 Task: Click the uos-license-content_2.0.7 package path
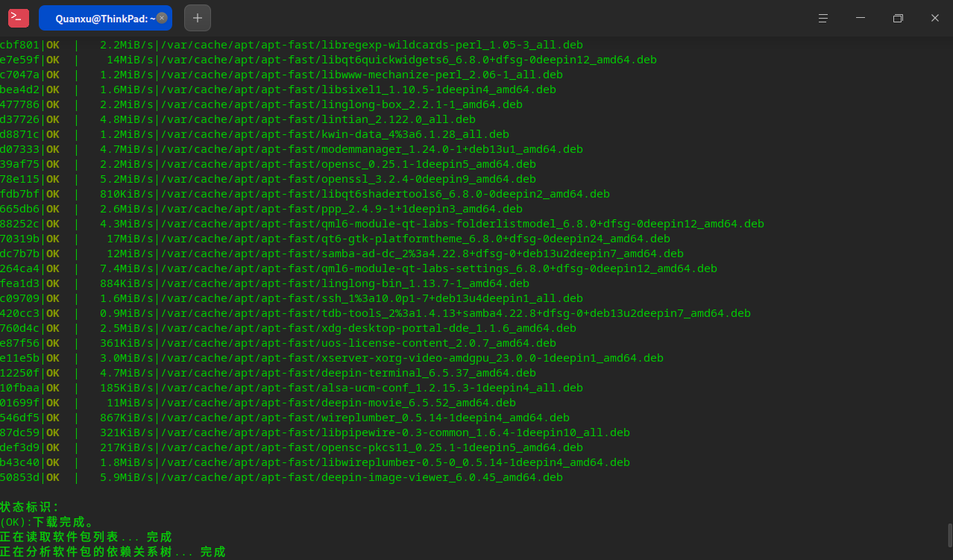click(359, 343)
